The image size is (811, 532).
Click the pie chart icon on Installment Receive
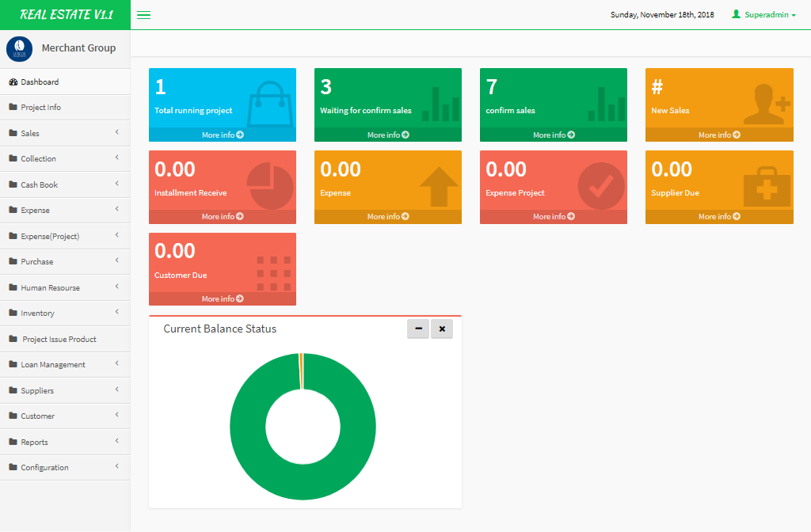click(269, 186)
